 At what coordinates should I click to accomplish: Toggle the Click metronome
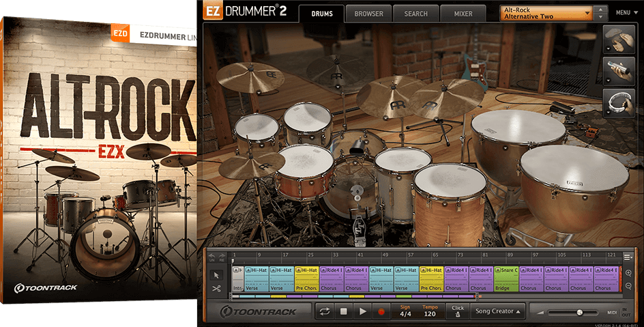pos(458,311)
